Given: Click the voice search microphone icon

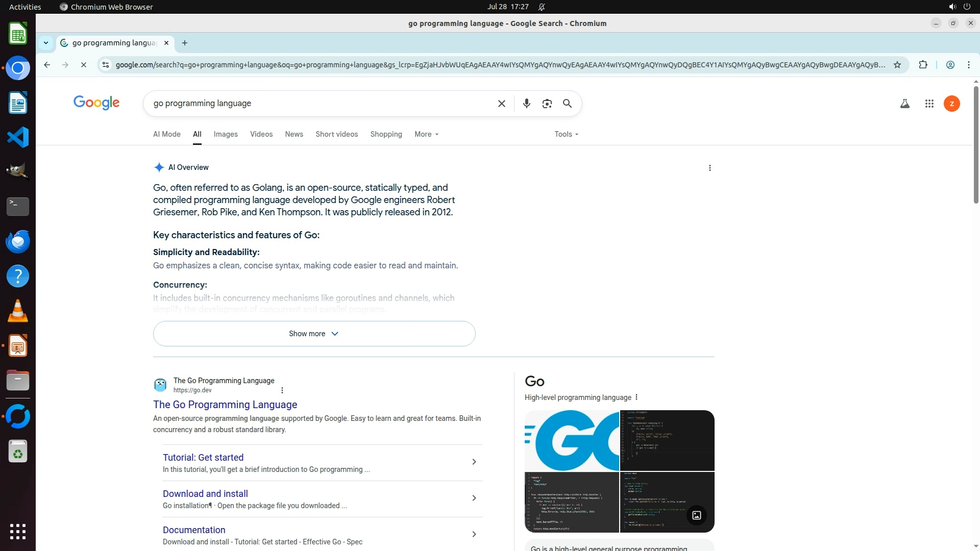Looking at the screenshot, I should coord(527,104).
